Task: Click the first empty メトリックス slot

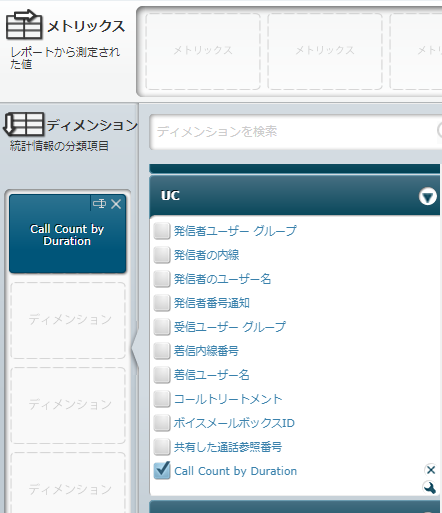Action: pyautogui.click(x=203, y=51)
